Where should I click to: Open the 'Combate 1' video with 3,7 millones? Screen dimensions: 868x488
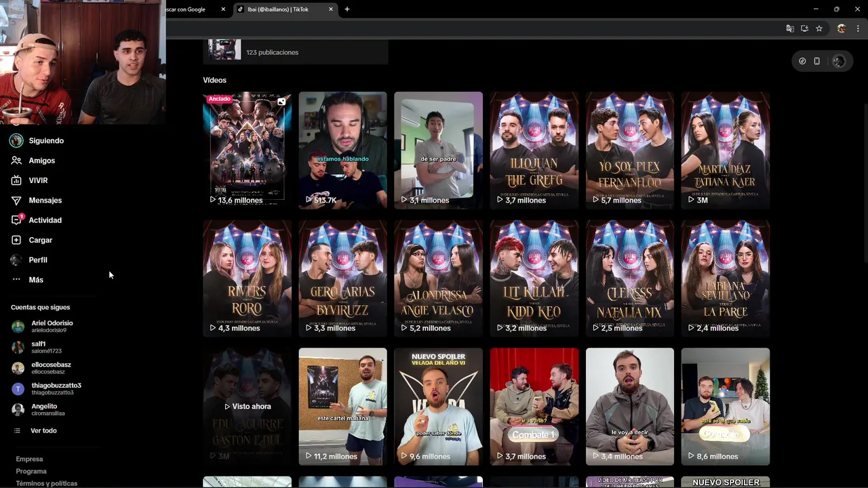click(x=534, y=407)
